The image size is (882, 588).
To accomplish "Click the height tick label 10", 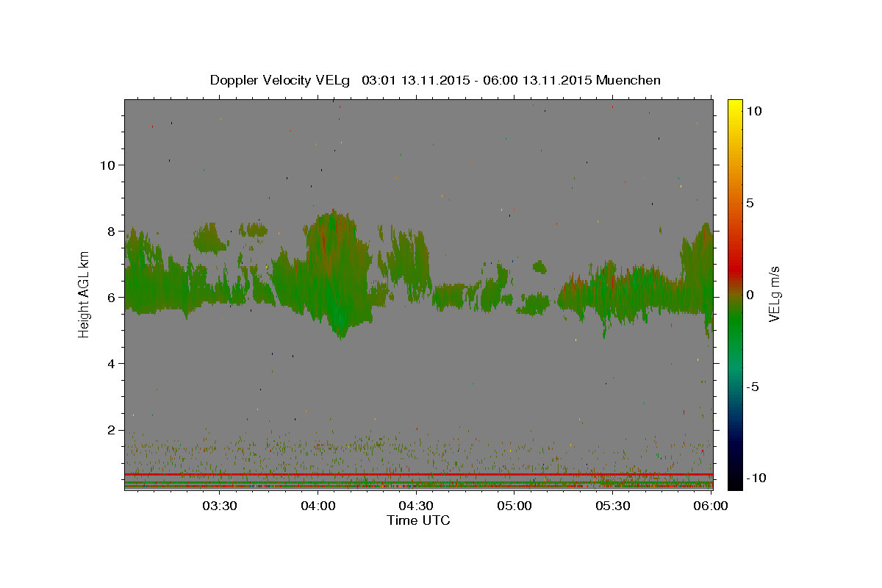I will click(x=107, y=165).
